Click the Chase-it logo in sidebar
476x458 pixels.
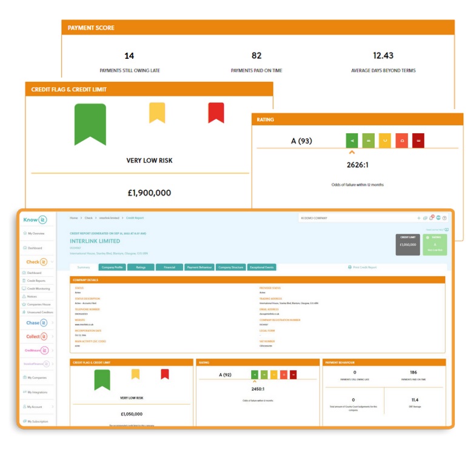coord(37,323)
